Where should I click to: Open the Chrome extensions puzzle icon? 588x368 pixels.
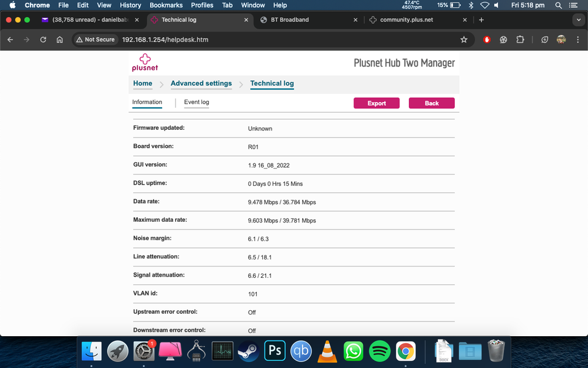[x=520, y=40]
